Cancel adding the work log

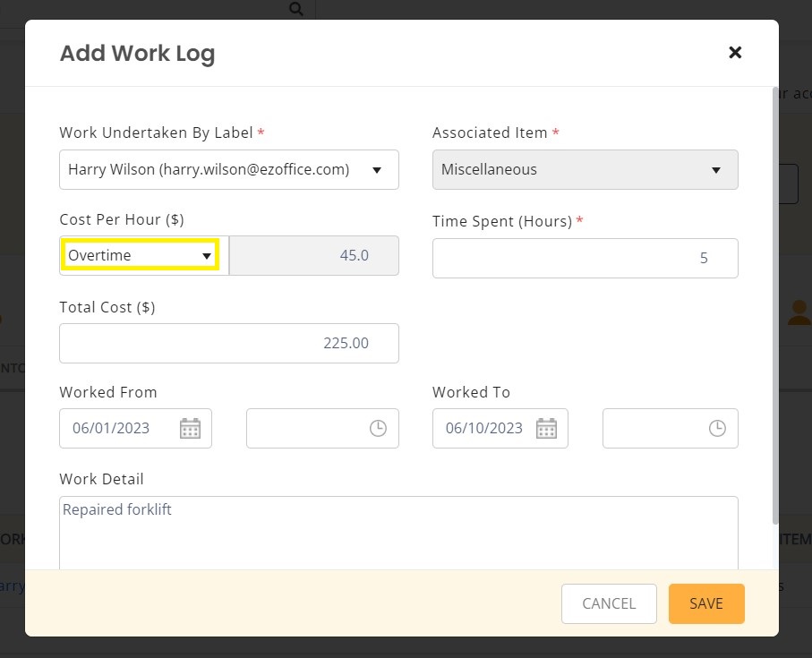(x=609, y=603)
